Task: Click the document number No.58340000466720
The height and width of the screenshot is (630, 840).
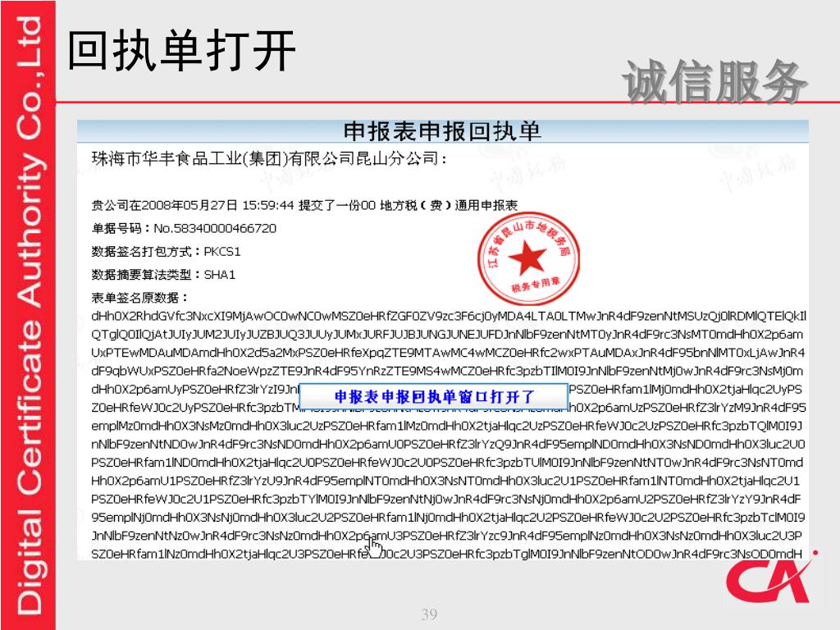Action: tap(215, 228)
